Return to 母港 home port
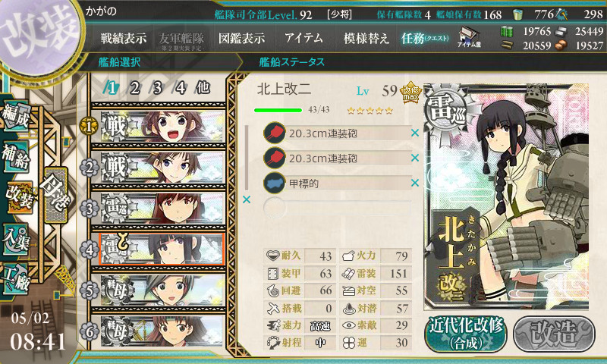The height and width of the screenshot is (364, 607). pyautogui.click(x=56, y=194)
